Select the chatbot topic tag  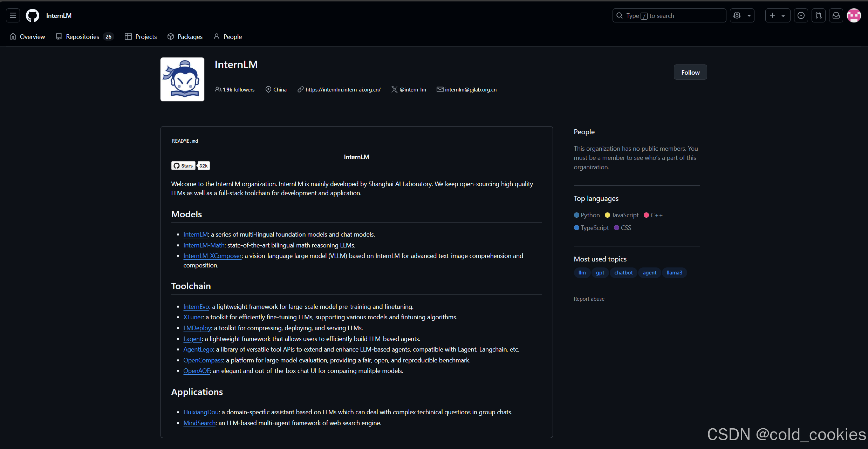[x=623, y=273]
